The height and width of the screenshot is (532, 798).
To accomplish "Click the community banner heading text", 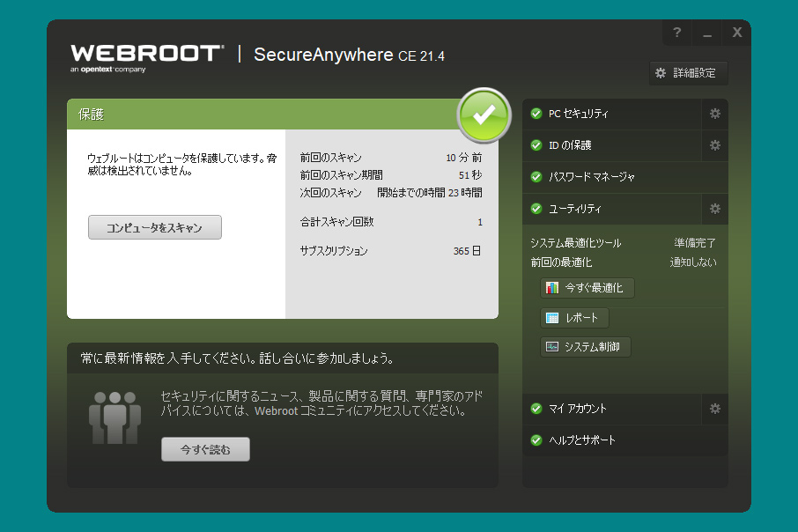I will pyautogui.click(x=237, y=358).
